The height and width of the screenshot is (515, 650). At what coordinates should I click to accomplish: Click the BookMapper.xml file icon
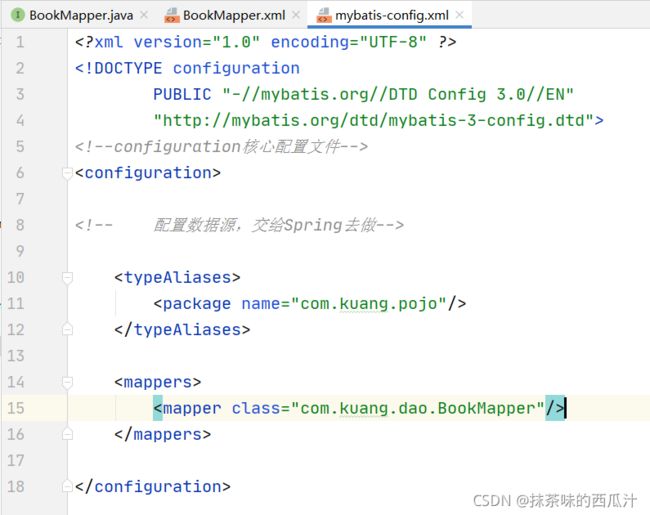pos(172,15)
